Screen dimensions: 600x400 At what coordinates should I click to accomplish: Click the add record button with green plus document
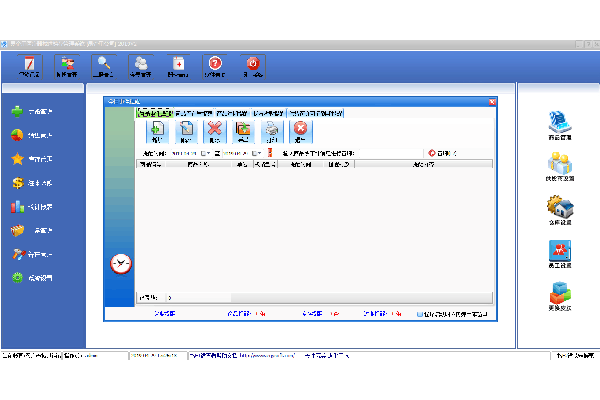pyautogui.click(x=157, y=132)
